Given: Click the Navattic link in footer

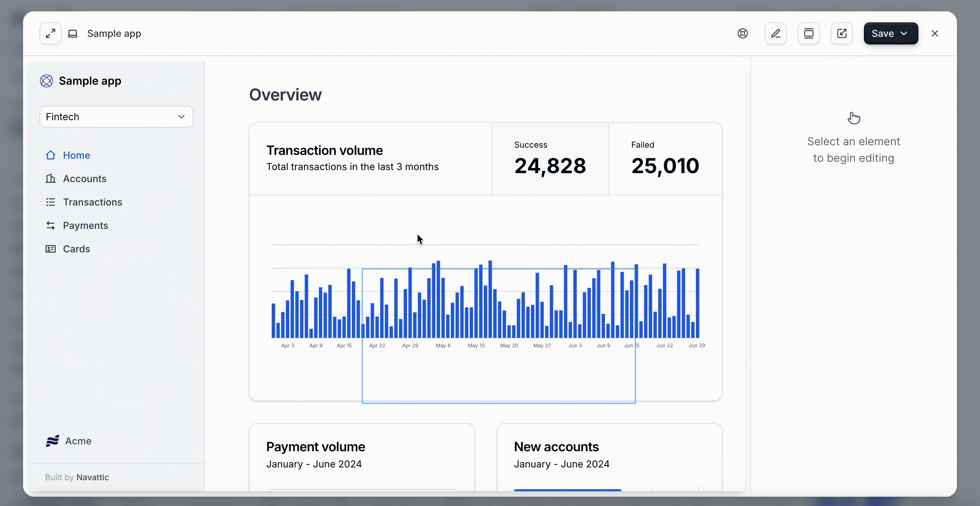Looking at the screenshot, I should point(92,477).
